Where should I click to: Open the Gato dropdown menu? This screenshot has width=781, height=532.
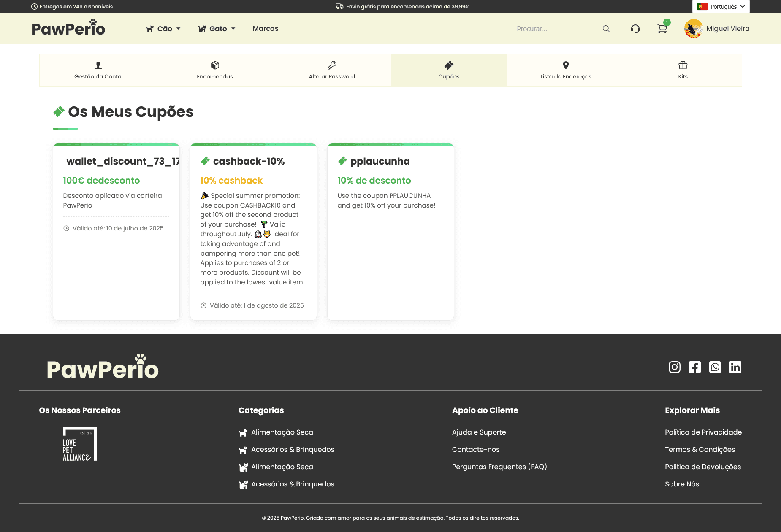(217, 28)
